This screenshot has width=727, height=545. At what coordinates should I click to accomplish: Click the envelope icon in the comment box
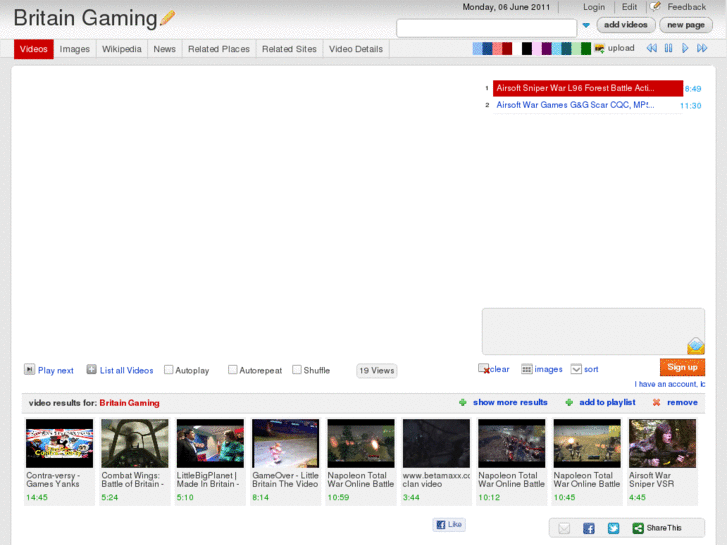click(x=695, y=346)
